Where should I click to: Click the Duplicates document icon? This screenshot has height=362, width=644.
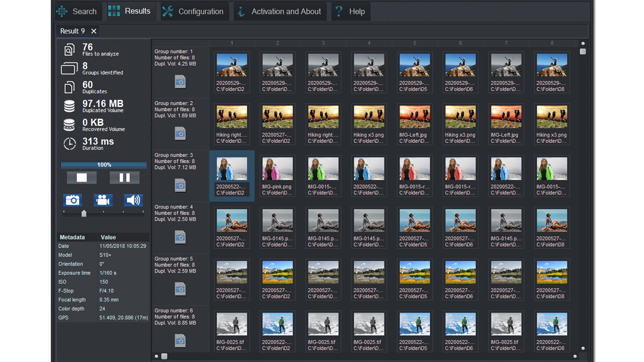[x=69, y=87]
